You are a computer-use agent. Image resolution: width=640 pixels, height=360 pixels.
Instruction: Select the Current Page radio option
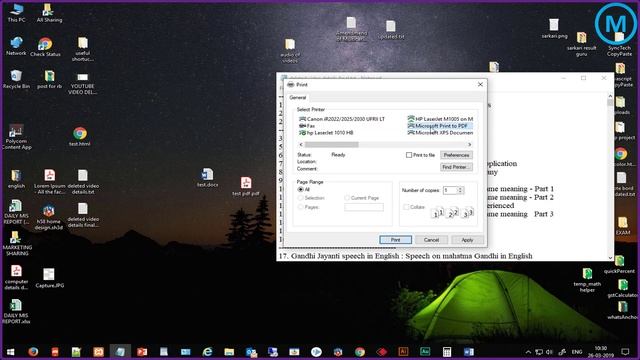point(362,198)
